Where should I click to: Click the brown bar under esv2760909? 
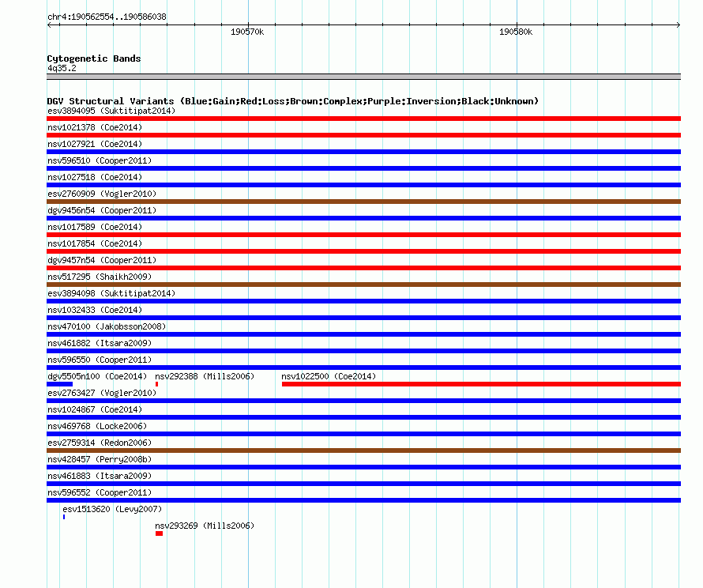(363, 202)
